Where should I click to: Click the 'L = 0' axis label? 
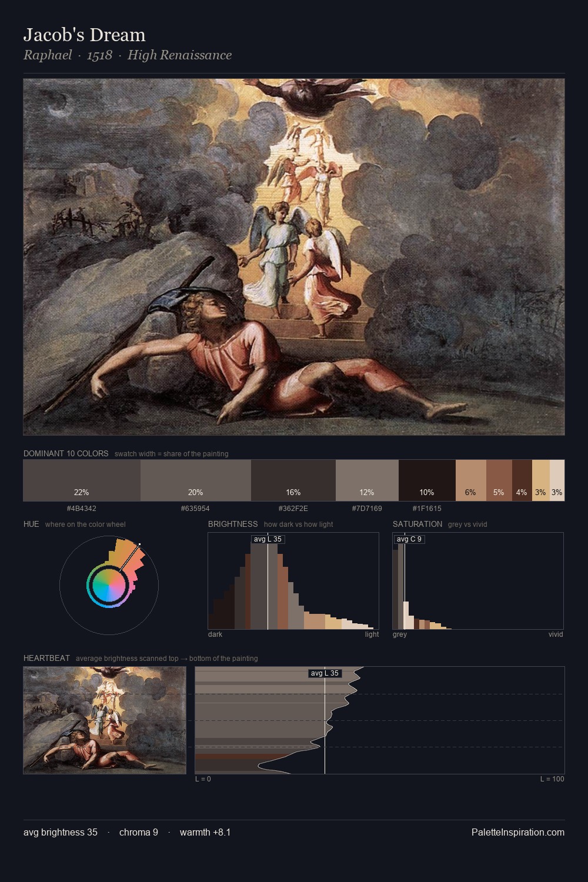(203, 779)
